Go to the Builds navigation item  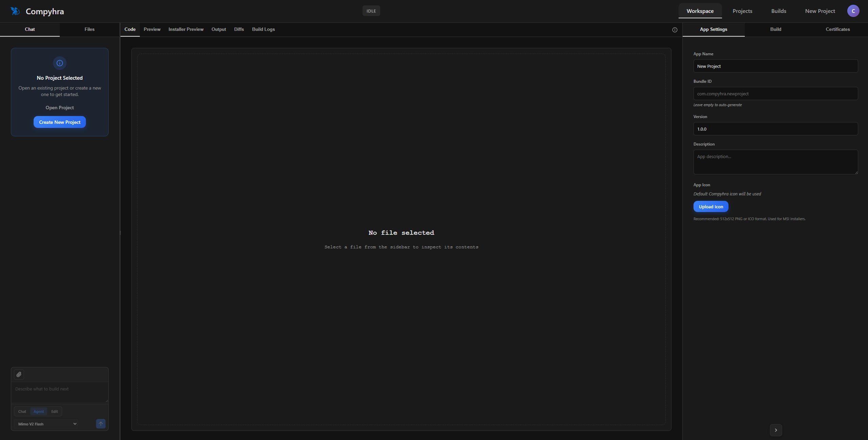coord(778,11)
